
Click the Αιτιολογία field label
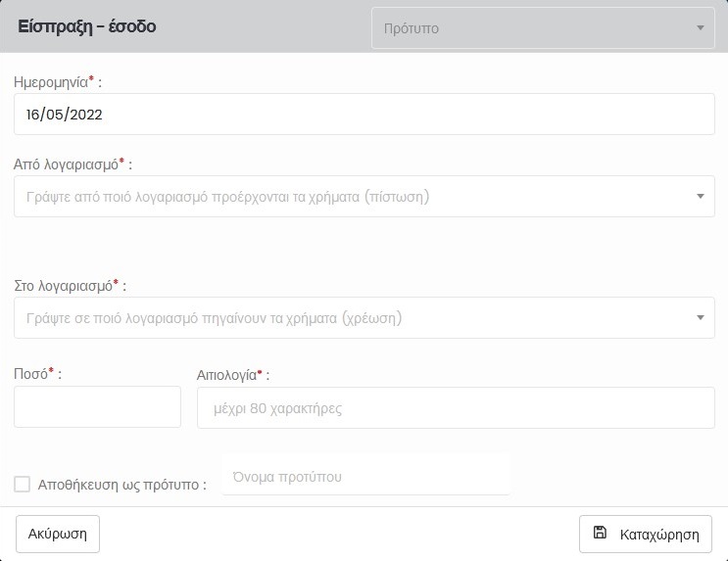(230, 374)
